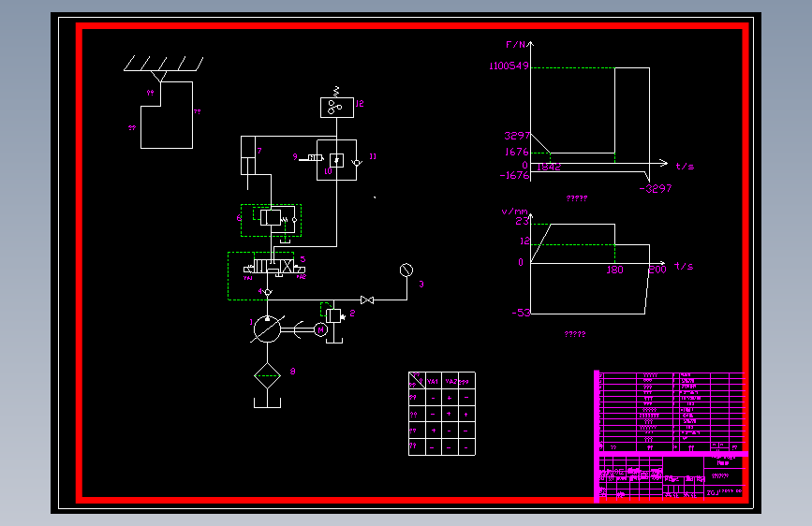Click YA2 label beside directional valve
Viewport: 812px width, 526px height.
click(x=302, y=277)
